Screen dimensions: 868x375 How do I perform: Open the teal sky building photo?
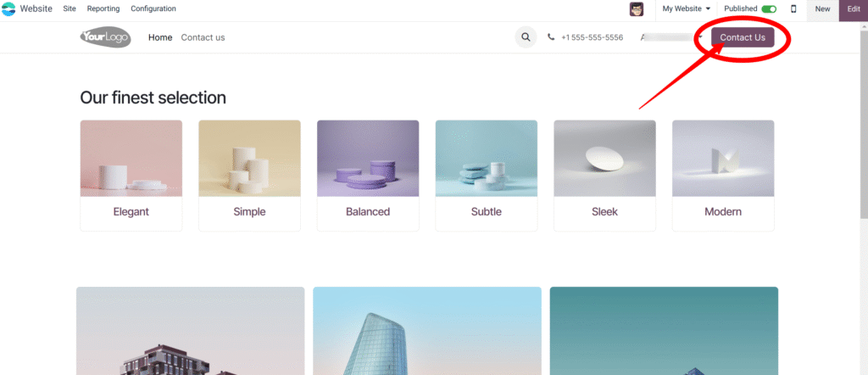(665, 331)
